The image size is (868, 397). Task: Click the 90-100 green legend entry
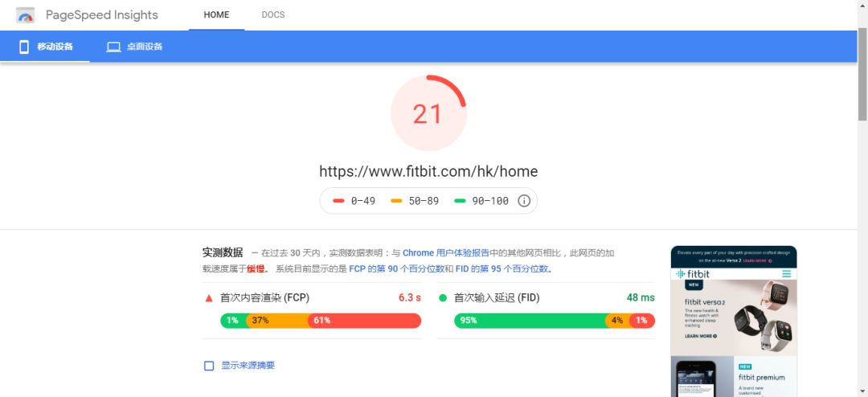(x=481, y=200)
